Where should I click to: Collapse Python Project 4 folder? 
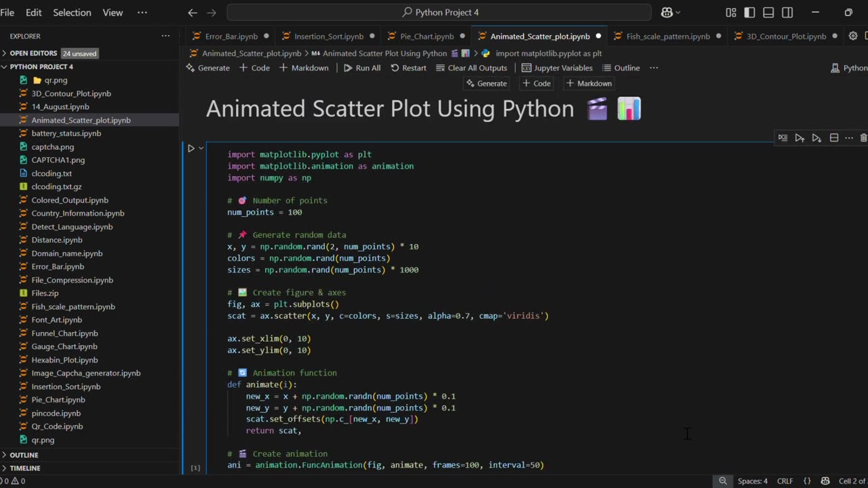pyautogui.click(x=41, y=66)
